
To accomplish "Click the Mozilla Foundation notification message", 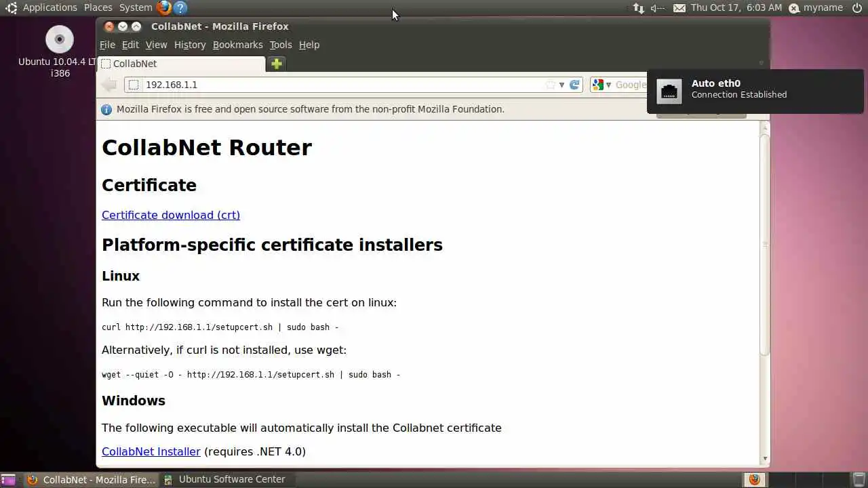I will 311,109.
